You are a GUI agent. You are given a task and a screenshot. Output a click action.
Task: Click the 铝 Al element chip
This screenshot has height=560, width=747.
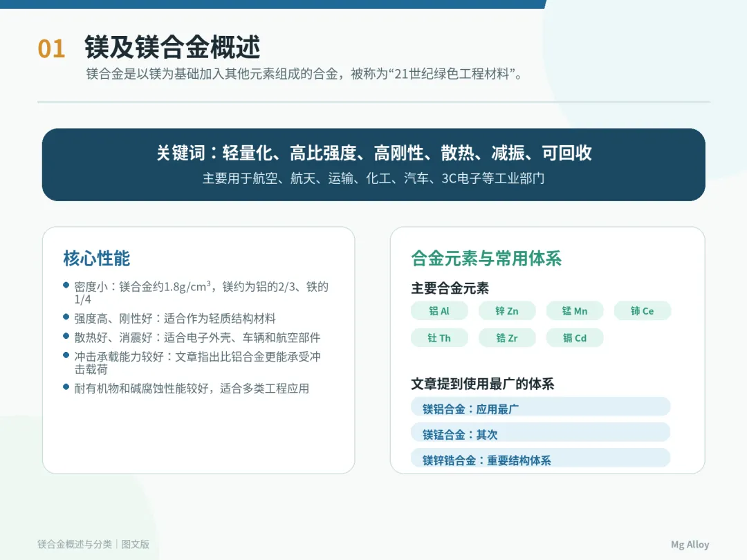439,311
